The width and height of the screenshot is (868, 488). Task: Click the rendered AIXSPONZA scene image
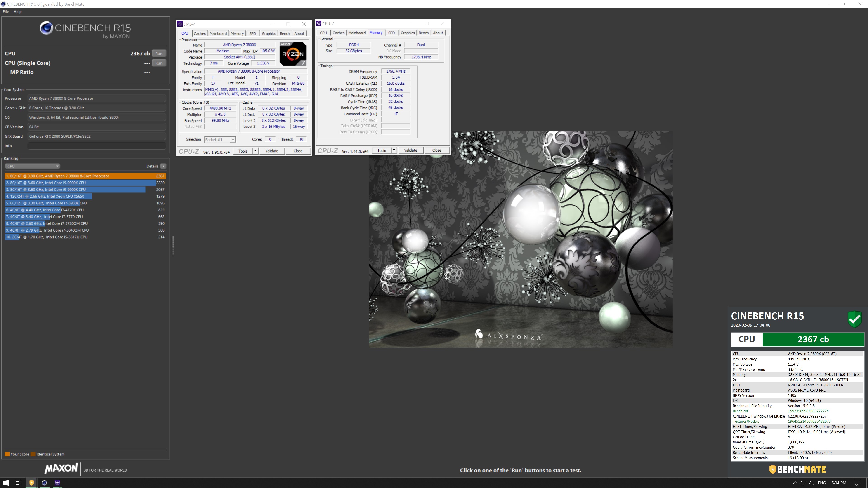tap(521, 239)
